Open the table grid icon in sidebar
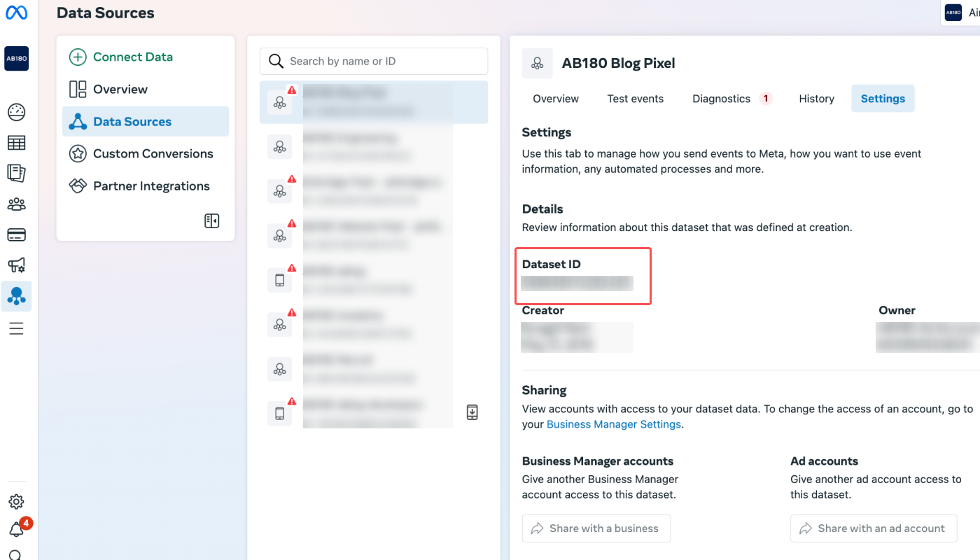This screenshot has width=980, height=560. tap(16, 143)
